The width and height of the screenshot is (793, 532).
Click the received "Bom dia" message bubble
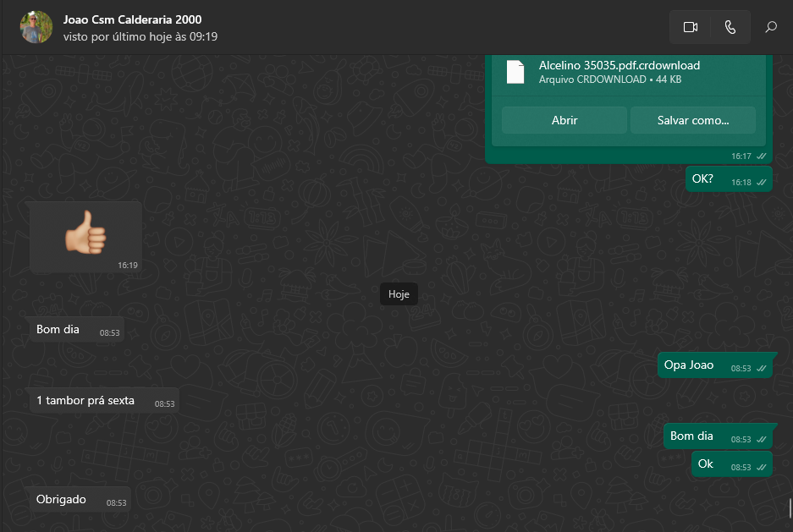pyautogui.click(x=58, y=330)
